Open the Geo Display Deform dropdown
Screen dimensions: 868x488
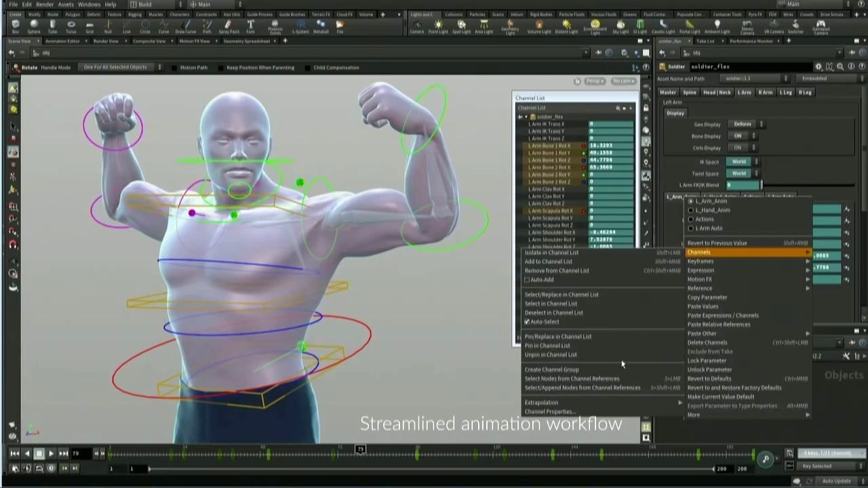(x=747, y=124)
